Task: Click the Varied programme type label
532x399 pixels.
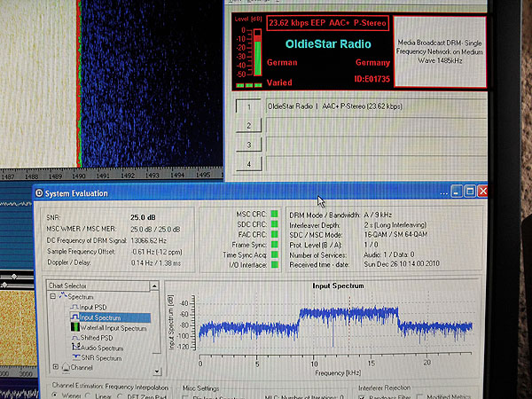Action: (279, 82)
